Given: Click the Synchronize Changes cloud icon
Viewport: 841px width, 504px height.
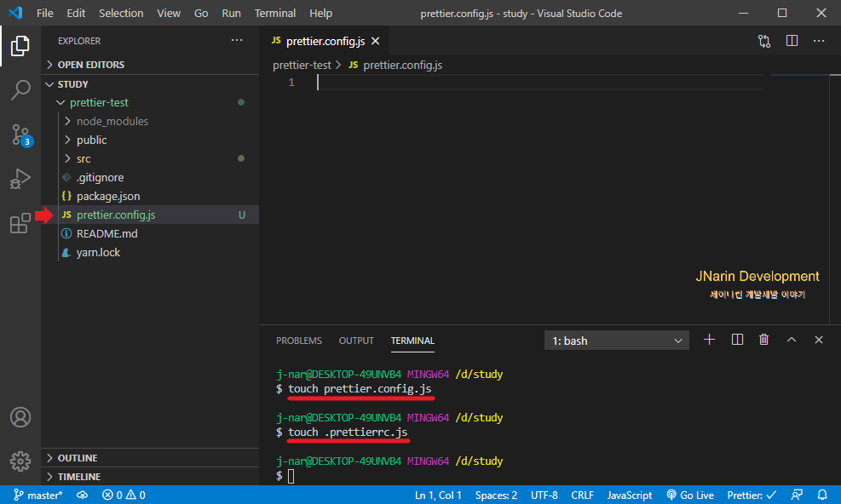Looking at the screenshot, I should (82, 495).
